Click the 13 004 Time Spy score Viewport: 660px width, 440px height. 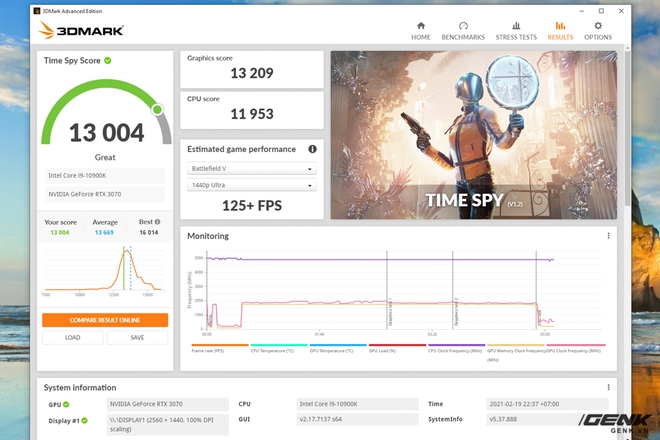tap(106, 132)
